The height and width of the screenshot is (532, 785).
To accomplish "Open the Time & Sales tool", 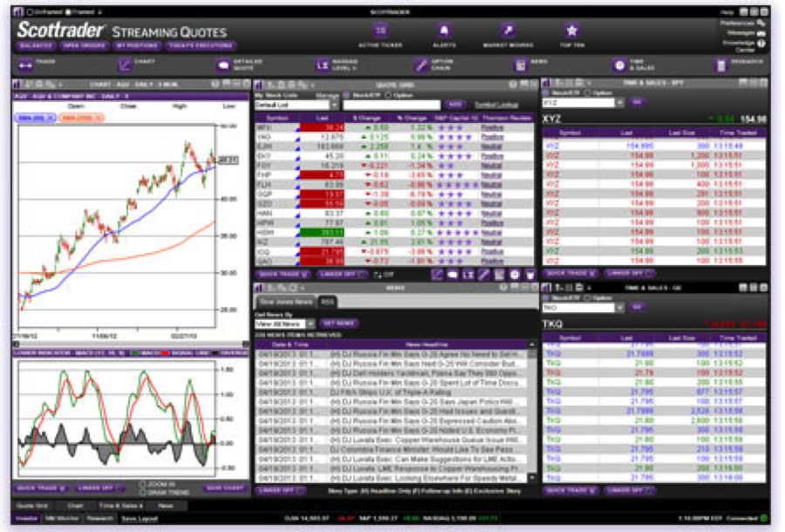I will point(622,65).
